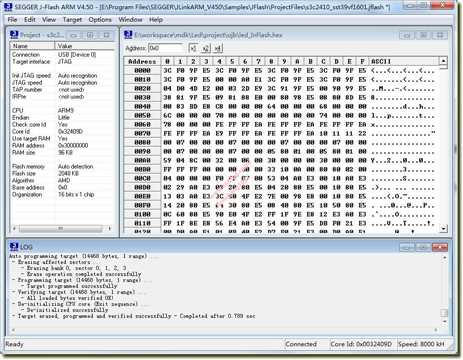Open the Options menu
This screenshot has width=463, height=360.
[x=100, y=20]
